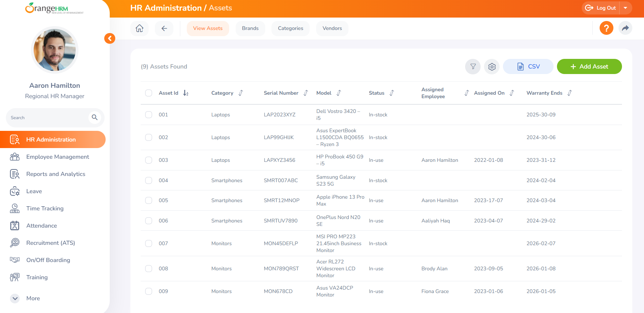Tick the checkbox for asset 005
The width and height of the screenshot is (644, 313).
tap(148, 200)
